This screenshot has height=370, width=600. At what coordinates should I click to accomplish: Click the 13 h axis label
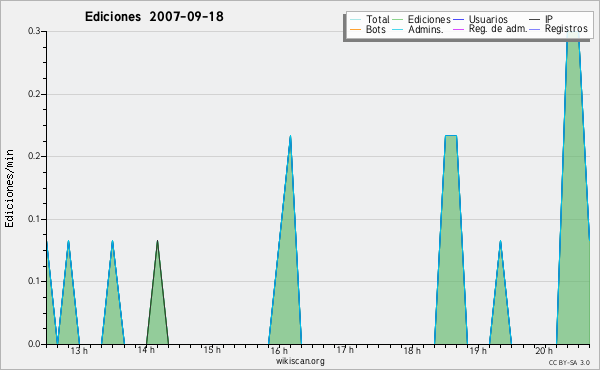point(79,350)
